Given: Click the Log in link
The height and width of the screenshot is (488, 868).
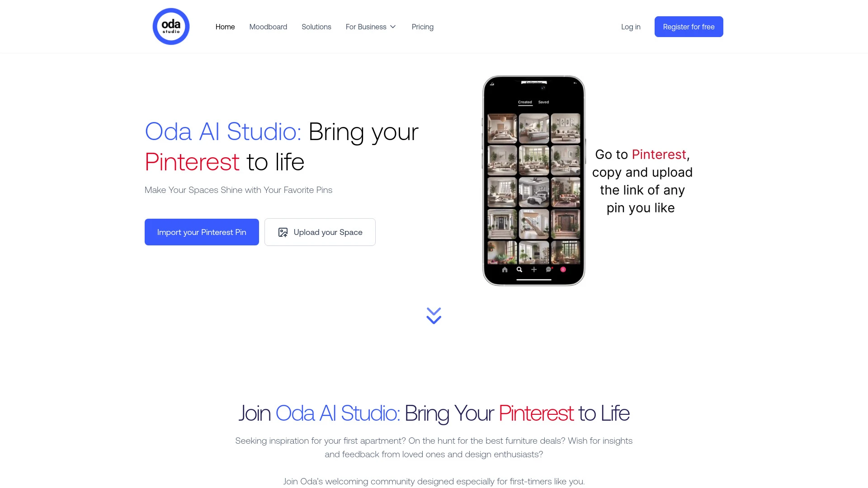Looking at the screenshot, I should (631, 26).
